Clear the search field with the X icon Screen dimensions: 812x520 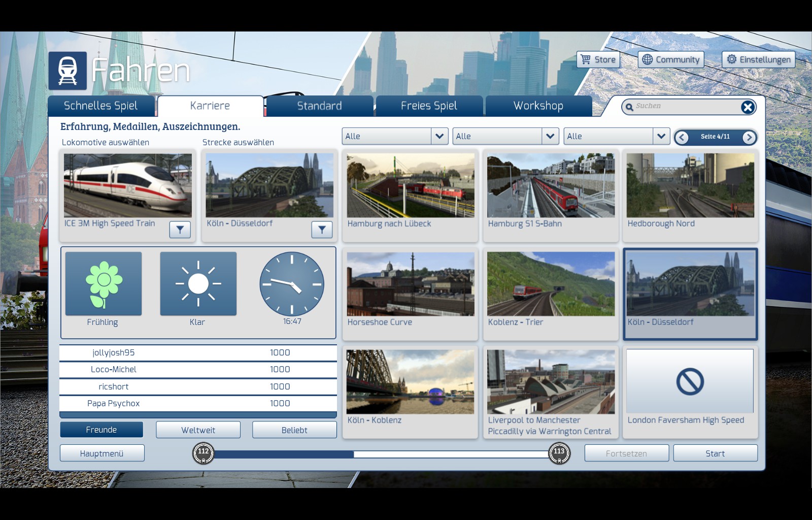pos(748,107)
